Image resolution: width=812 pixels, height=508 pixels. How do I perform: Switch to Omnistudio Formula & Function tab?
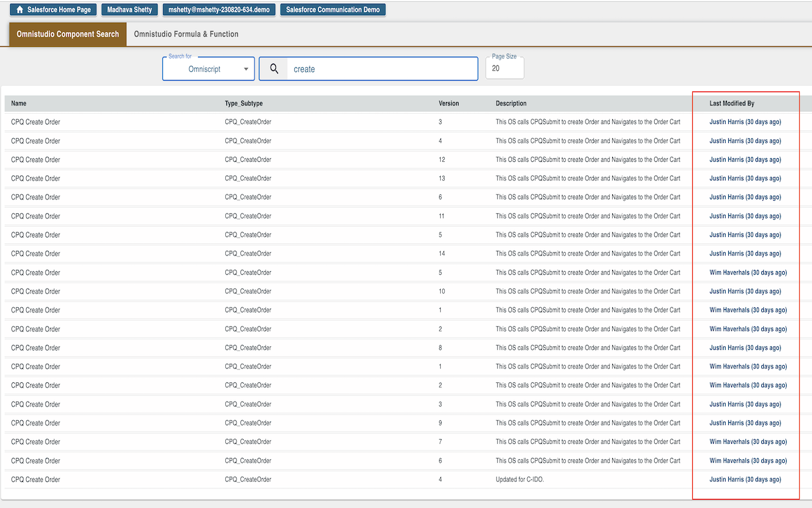tap(186, 34)
